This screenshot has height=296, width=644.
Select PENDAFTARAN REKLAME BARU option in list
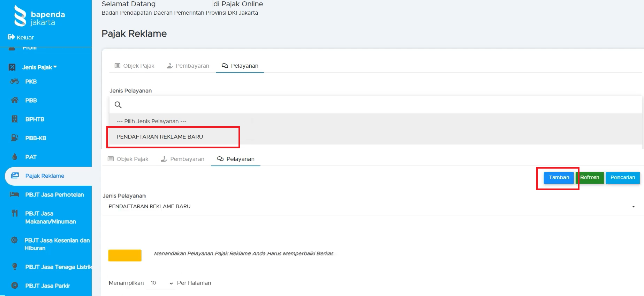click(x=160, y=137)
